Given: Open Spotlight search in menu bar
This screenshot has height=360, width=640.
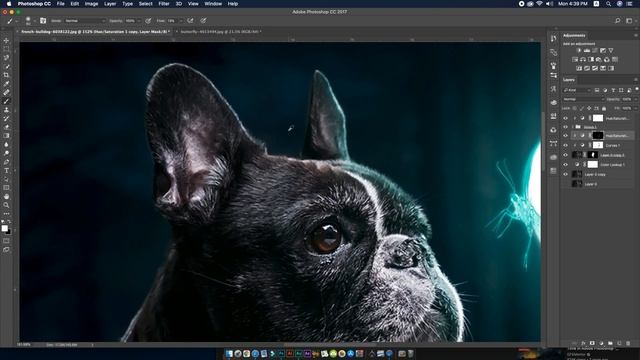Looking at the screenshot, I should (x=608, y=4).
